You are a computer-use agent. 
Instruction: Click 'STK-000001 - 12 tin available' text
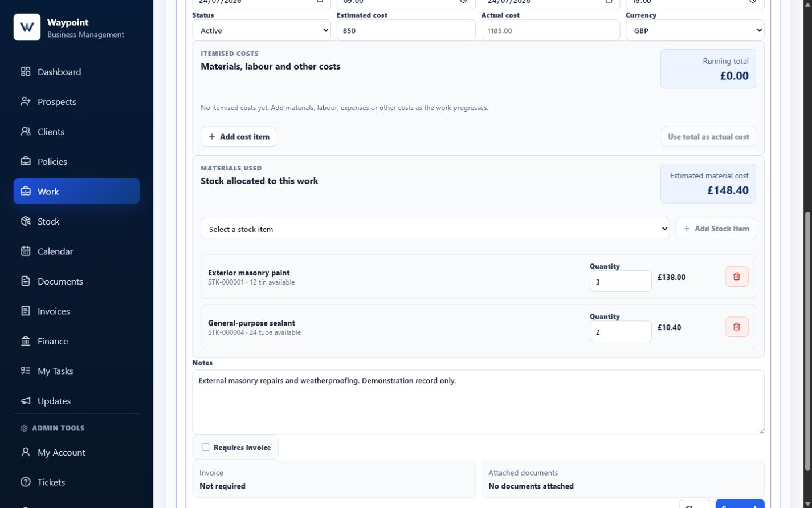click(251, 282)
